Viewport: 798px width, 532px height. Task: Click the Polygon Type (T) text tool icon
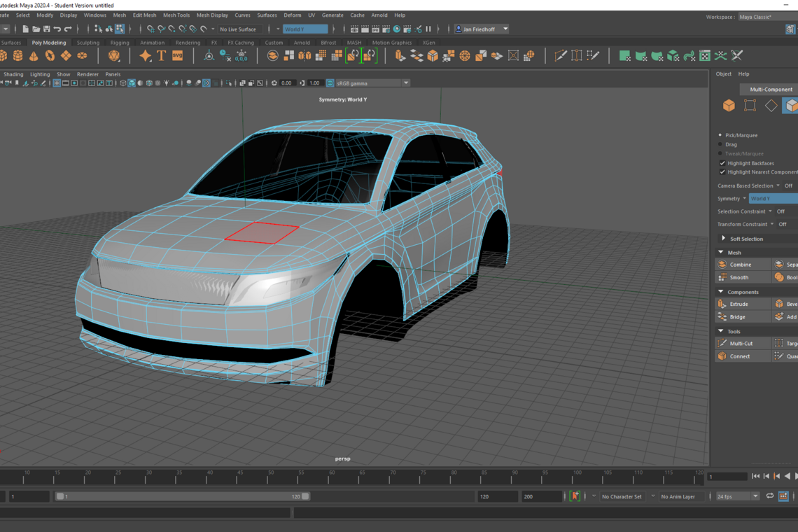pos(161,56)
